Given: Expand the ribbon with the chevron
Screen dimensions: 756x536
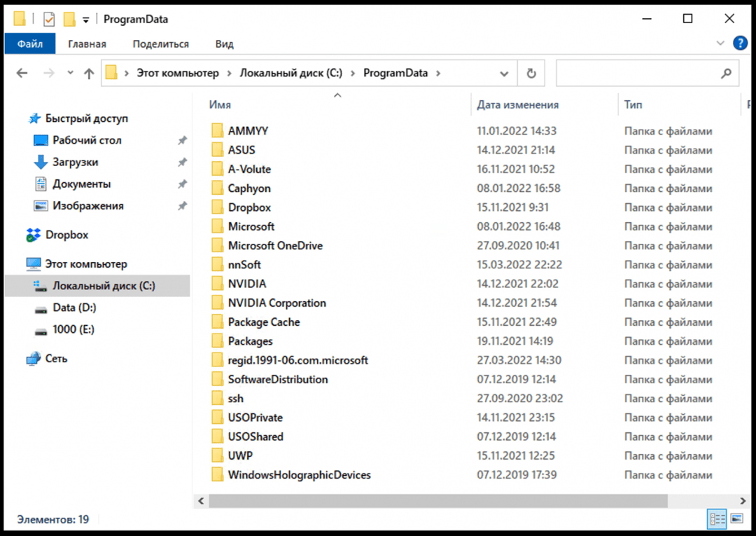Looking at the screenshot, I should coord(721,43).
